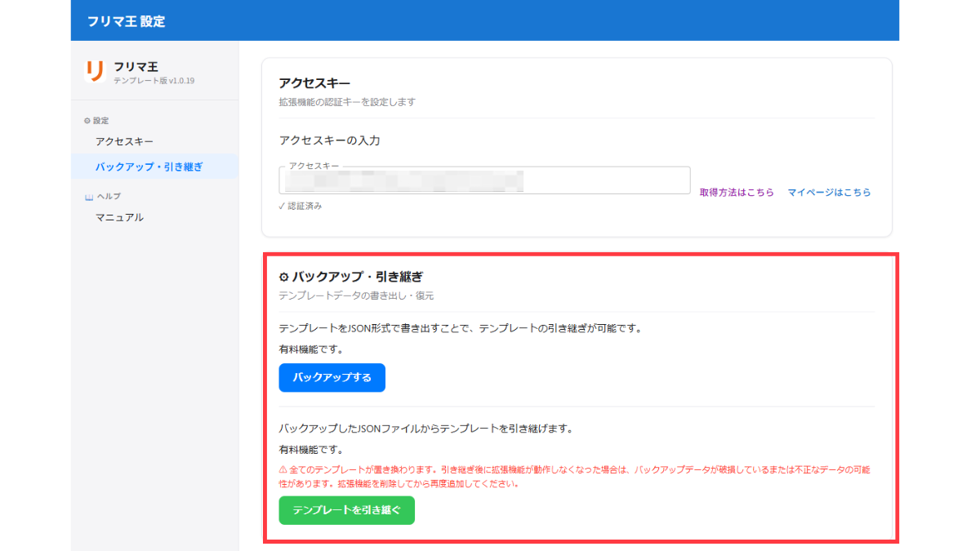Open the マイページはこちら link
The height and width of the screenshot is (551, 980).
tap(830, 192)
